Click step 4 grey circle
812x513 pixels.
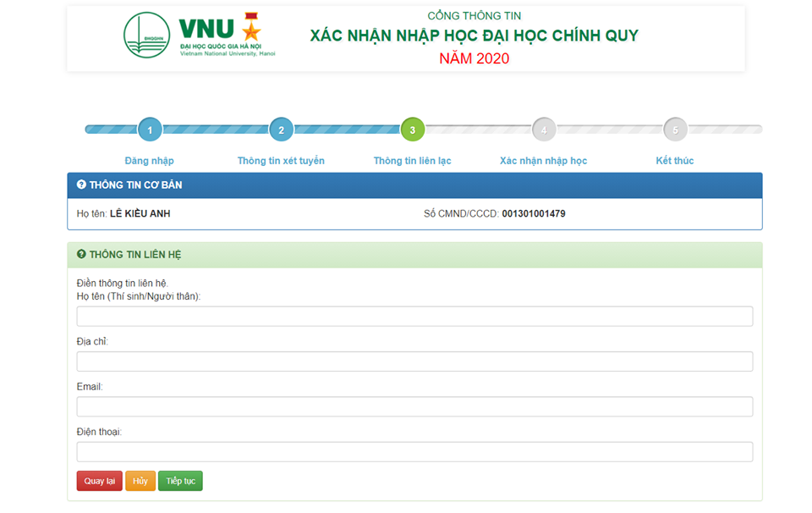tap(544, 130)
